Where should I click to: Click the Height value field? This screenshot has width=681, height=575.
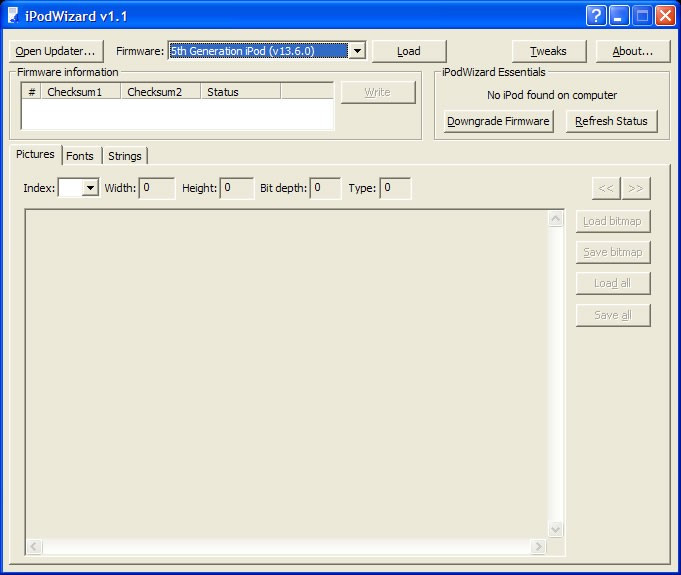[x=237, y=188]
